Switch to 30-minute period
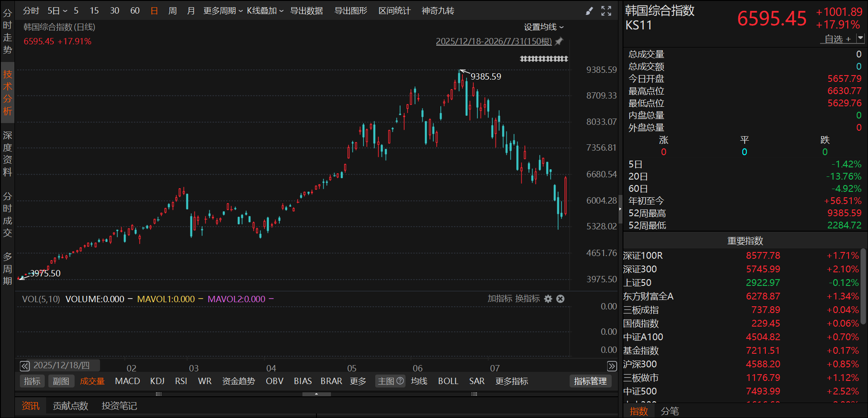868x418 pixels. [x=114, y=10]
